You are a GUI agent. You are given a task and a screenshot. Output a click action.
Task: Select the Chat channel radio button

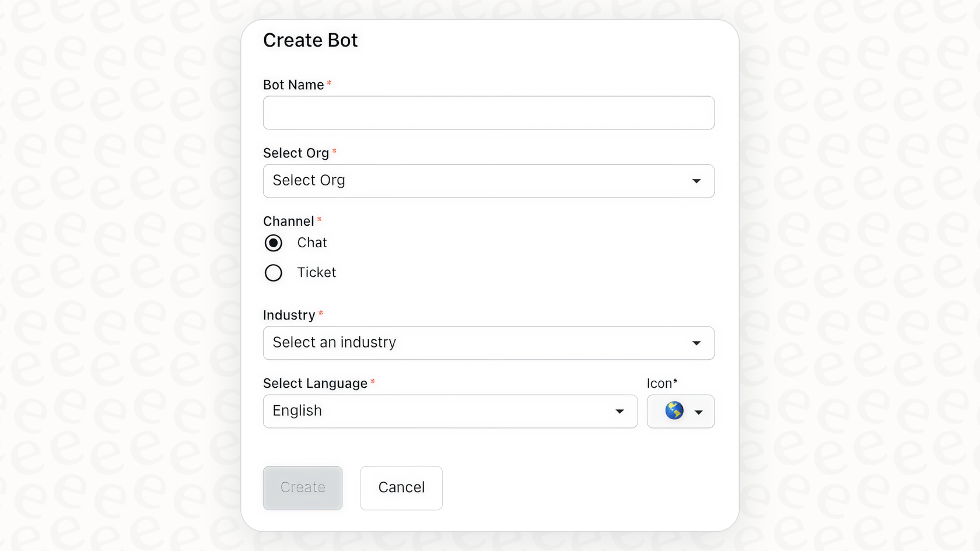pos(273,243)
